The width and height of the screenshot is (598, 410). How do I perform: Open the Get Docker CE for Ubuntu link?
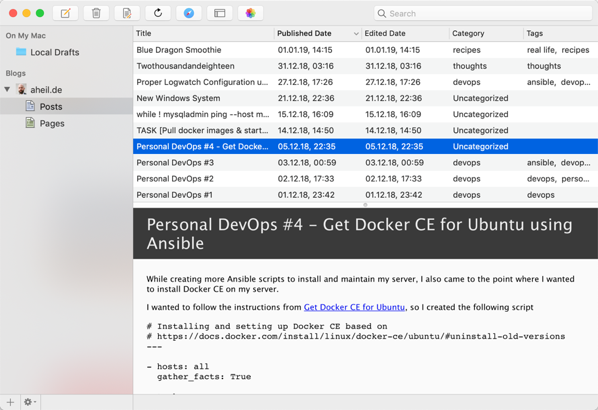tap(354, 307)
